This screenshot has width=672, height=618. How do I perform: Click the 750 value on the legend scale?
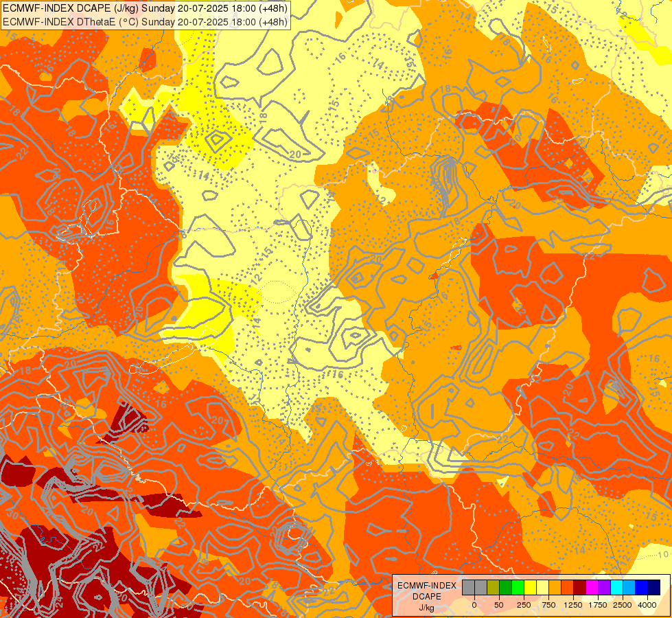pyautogui.click(x=548, y=605)
